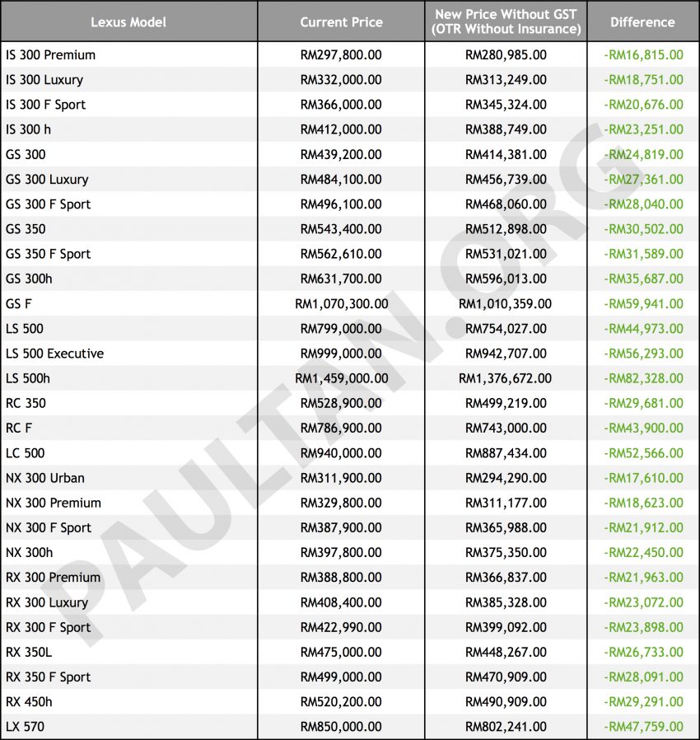
Task: Select IS 300 h difference -RM23,251.00
Action: (643, 129)
